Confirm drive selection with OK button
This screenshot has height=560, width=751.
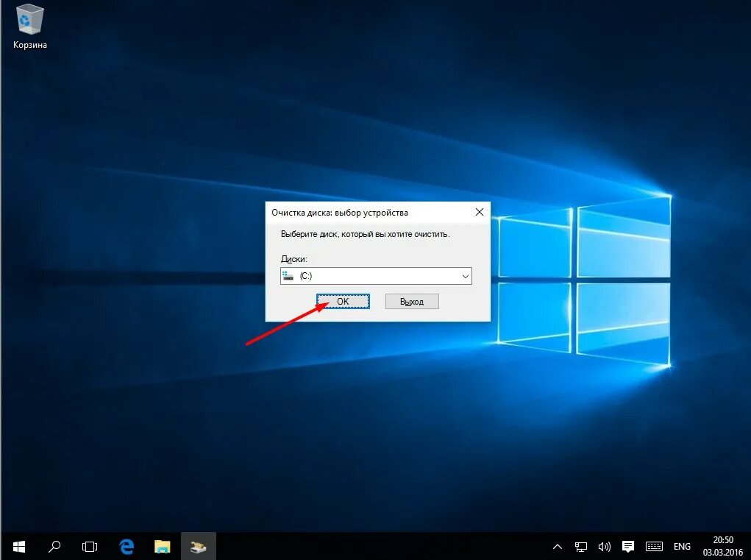tap(343, 301)
